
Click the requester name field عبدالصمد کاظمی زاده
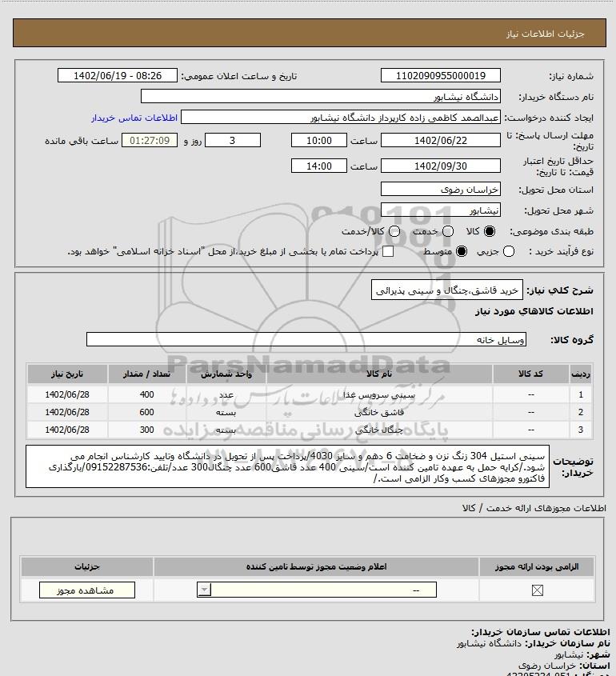[341, 118]
